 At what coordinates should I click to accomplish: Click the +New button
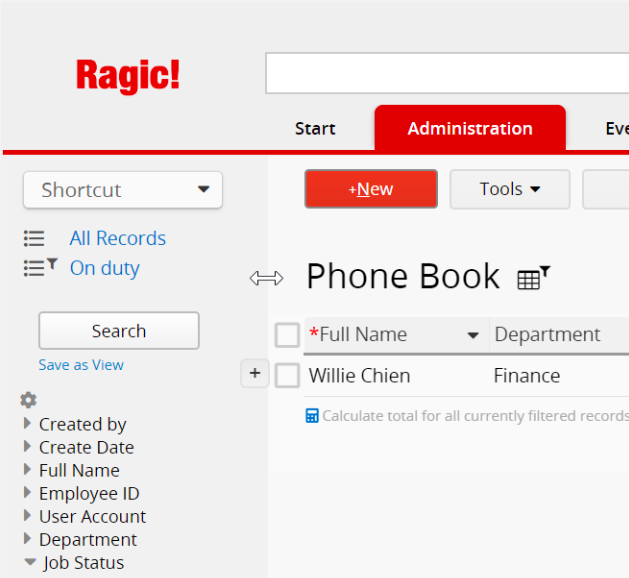pyautogui.click(x=371, y=189)
